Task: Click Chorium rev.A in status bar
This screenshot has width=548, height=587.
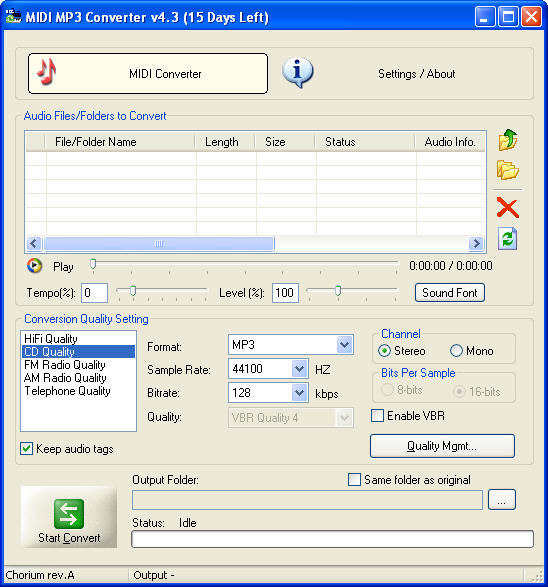Action: click(40, 575)
